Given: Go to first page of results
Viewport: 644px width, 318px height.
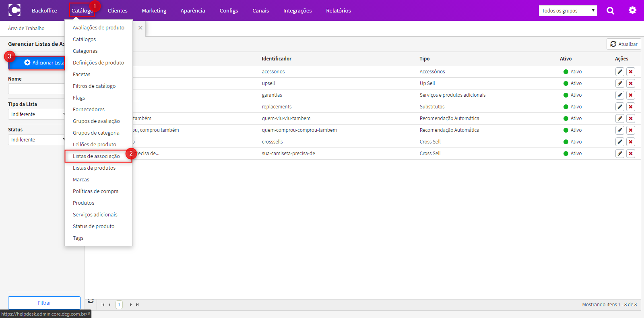Looking at the screenshot, I should [x=103, y=305].
